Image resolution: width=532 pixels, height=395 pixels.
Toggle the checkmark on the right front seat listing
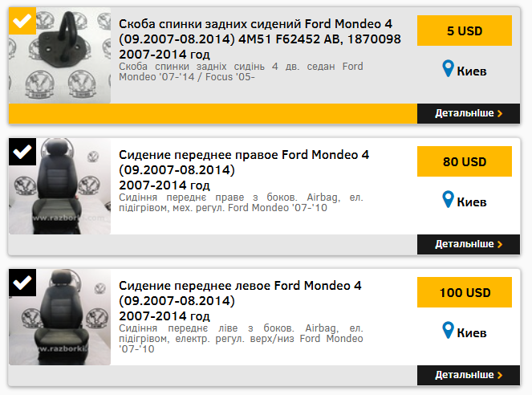pos(22,152)
